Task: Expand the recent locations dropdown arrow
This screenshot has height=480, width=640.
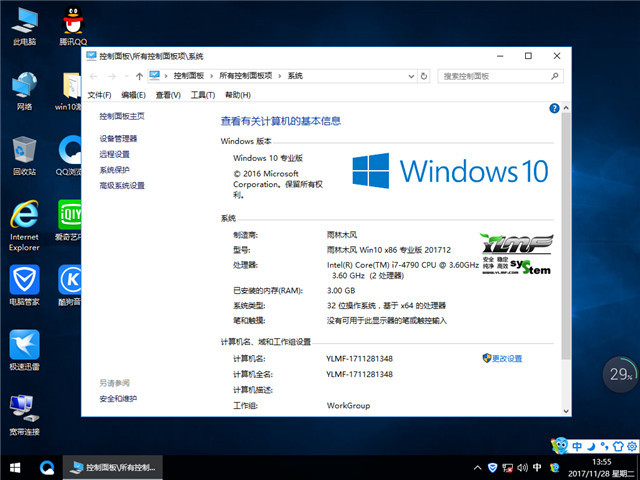Action: pyautogui.click(x=126, y=76)
